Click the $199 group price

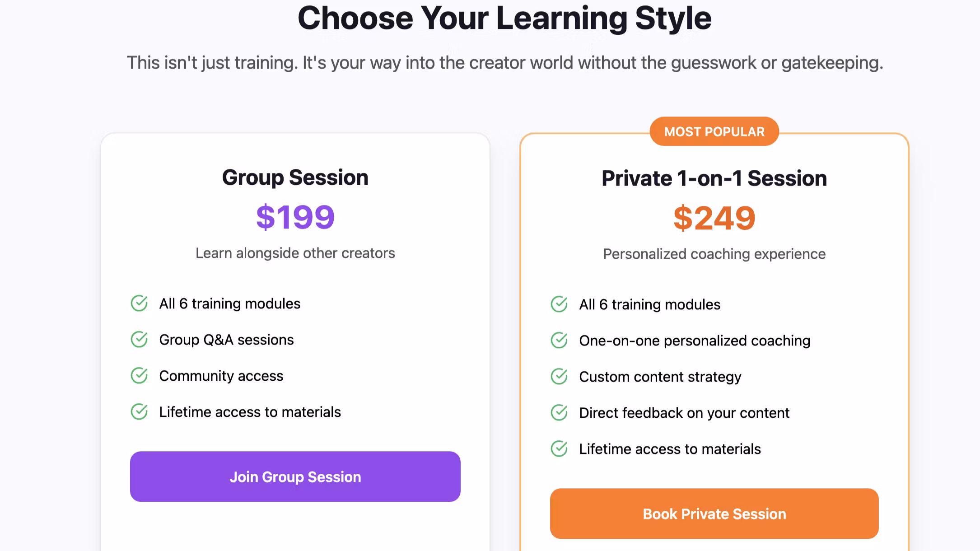point(295,217)
